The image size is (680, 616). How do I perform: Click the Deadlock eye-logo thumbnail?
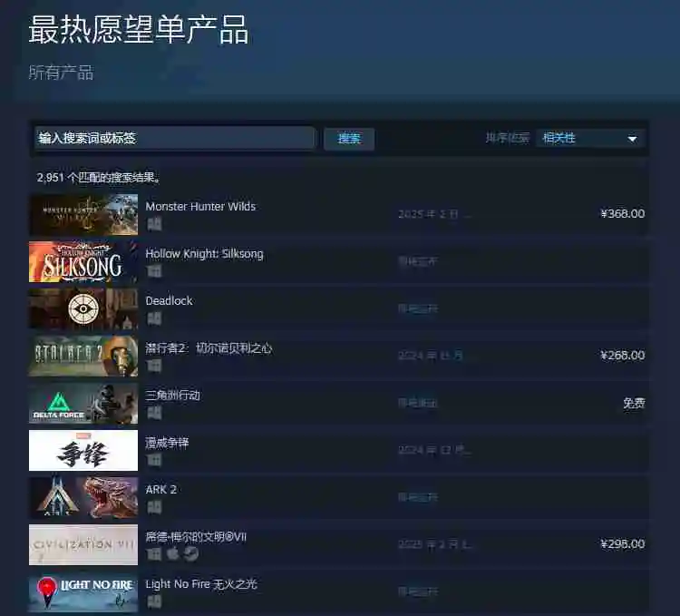pos(83,309)
